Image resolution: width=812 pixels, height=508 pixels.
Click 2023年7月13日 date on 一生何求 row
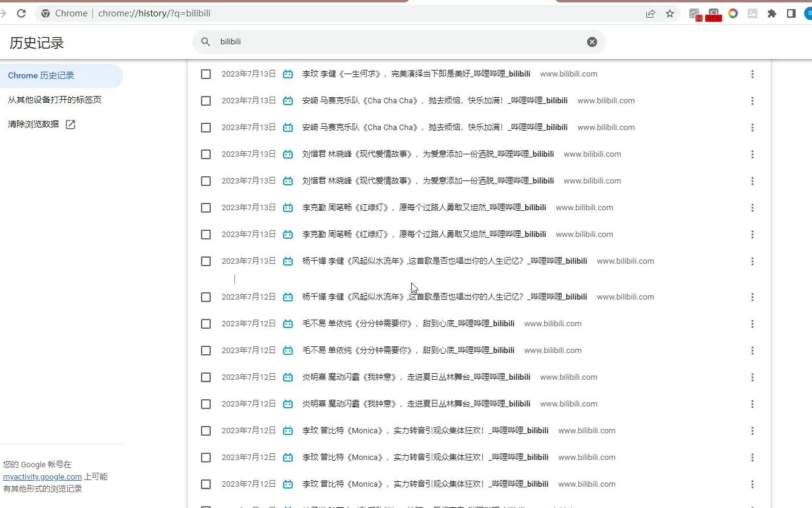pos(248,74)
